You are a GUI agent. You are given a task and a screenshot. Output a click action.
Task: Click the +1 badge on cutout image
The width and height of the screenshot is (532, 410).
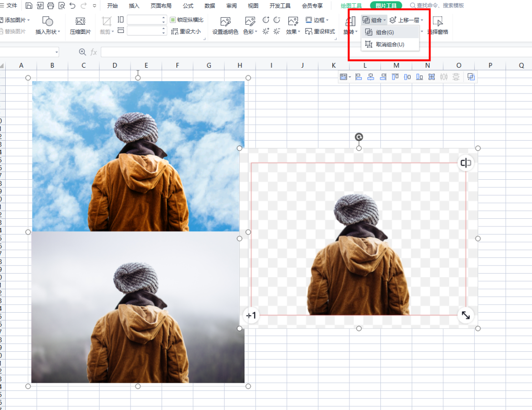click(x=251, y=315)
